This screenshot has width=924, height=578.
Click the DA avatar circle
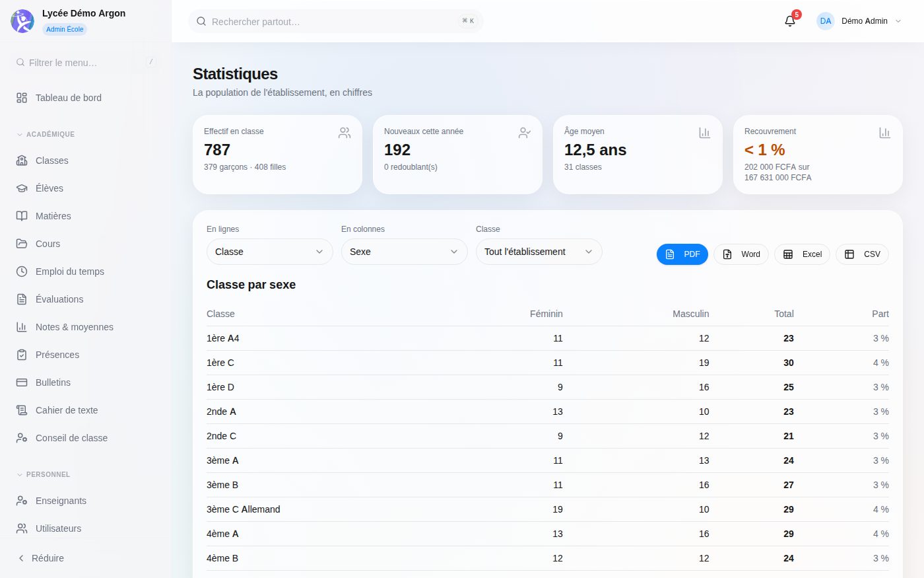826,21
